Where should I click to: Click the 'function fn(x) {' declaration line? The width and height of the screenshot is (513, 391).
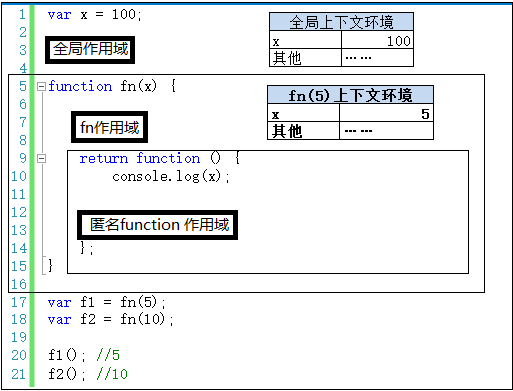(112, 86)
